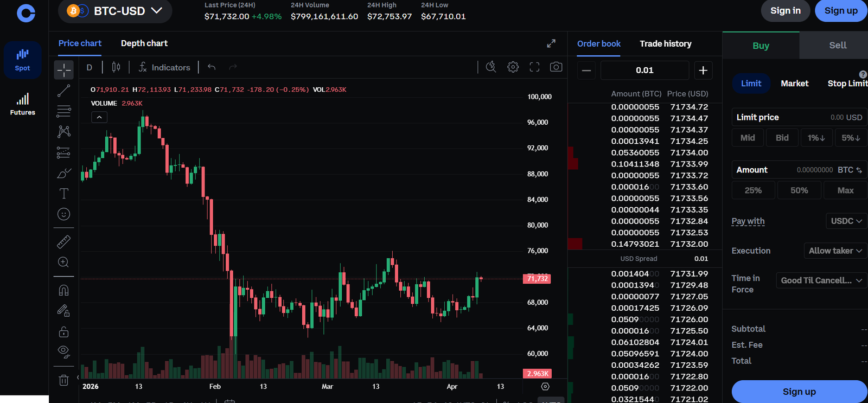The image size is (868, 403).
Task: Set amount to 25%
Action: coord(753,190)
